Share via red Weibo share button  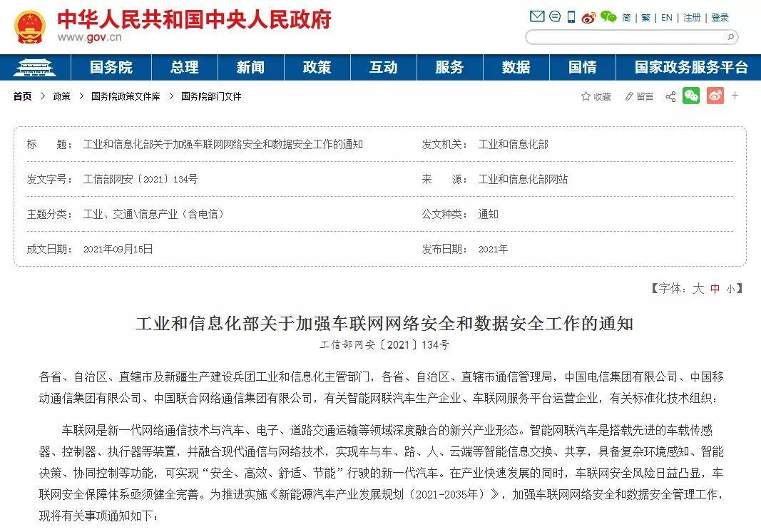(x=715, y=96)
